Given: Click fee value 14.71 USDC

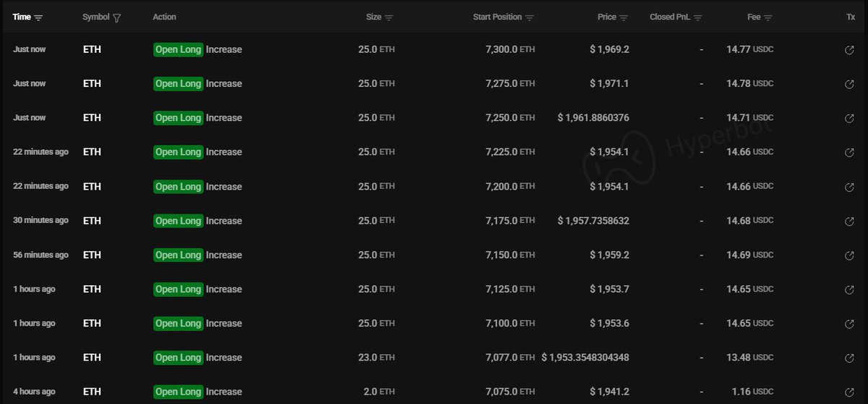Looking at the screenshot, I should [x=750, y=117].
